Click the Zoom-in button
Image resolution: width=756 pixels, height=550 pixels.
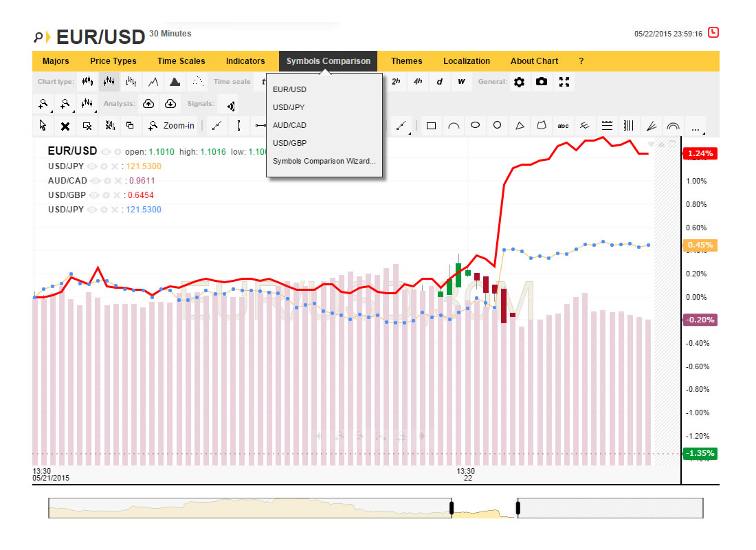click(171, 126)
